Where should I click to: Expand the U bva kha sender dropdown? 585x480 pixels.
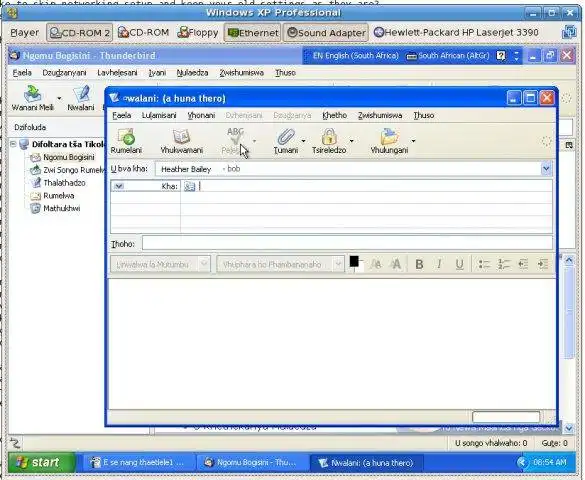(546, 169)
